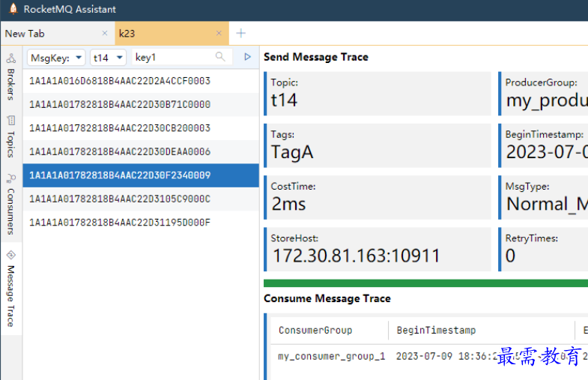Open the Topics sidebar panel
The image size is (588, 380).
11,136
